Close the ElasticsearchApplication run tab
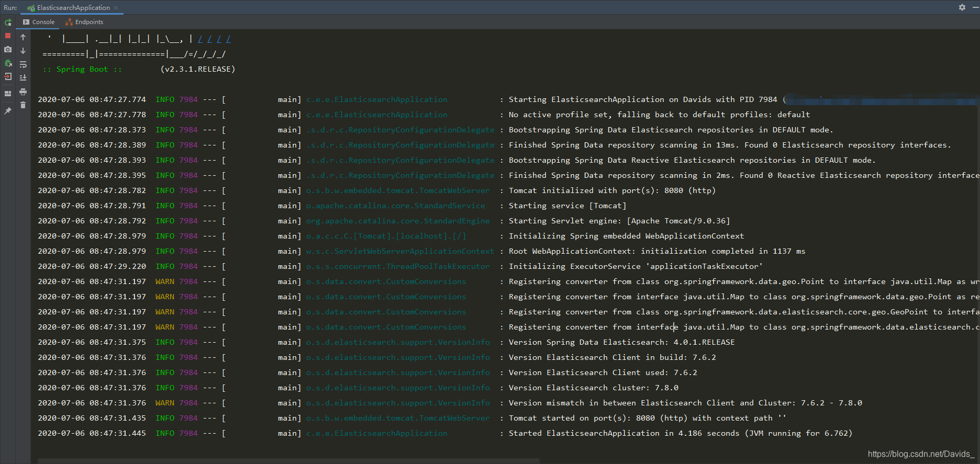This screenshot has width=980, height=464. [x=116, y=8]
